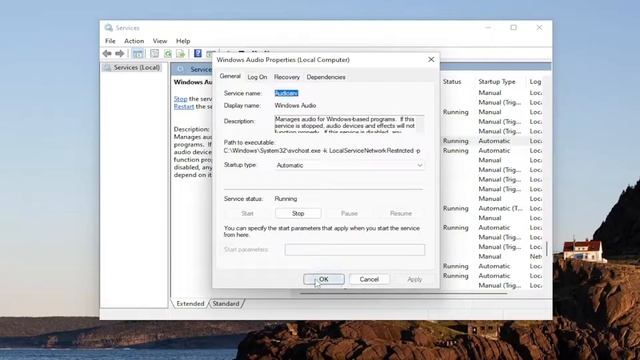Click the Forward arrow toolbar icon
Viewport: 640px width, 360px height.
120,53
